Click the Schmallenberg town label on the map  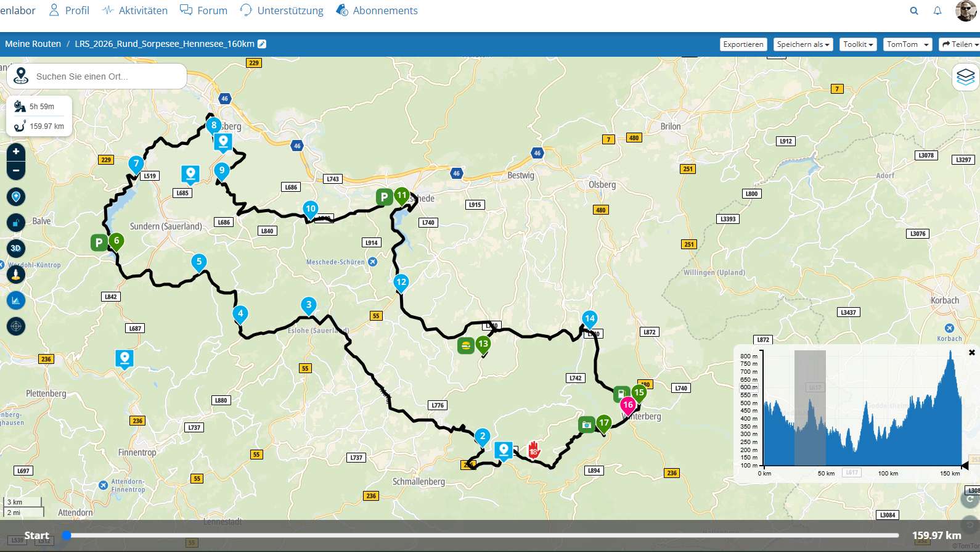pyautogui.click(x=419, y=482)
